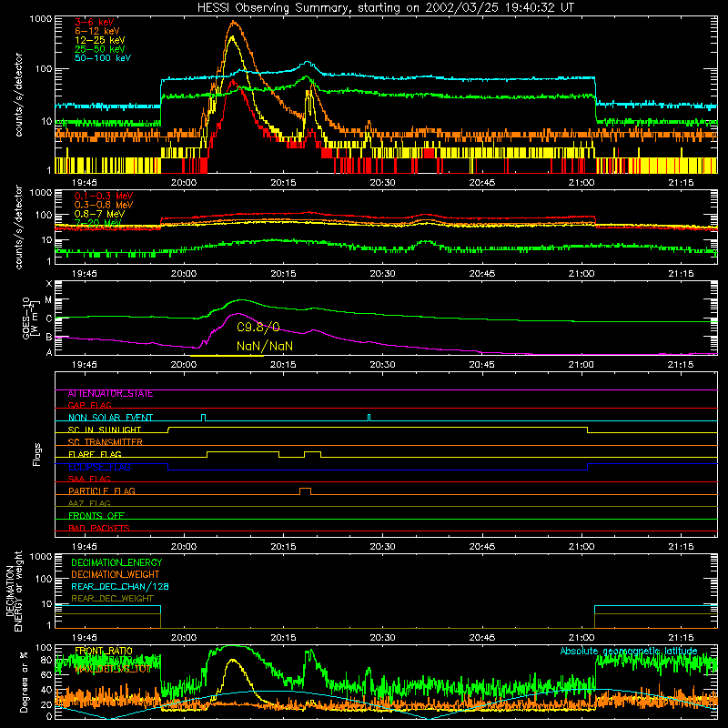Select the FLARE_FLAG label
Viewport: 728px width, 728px height.
tap(95, 454)
